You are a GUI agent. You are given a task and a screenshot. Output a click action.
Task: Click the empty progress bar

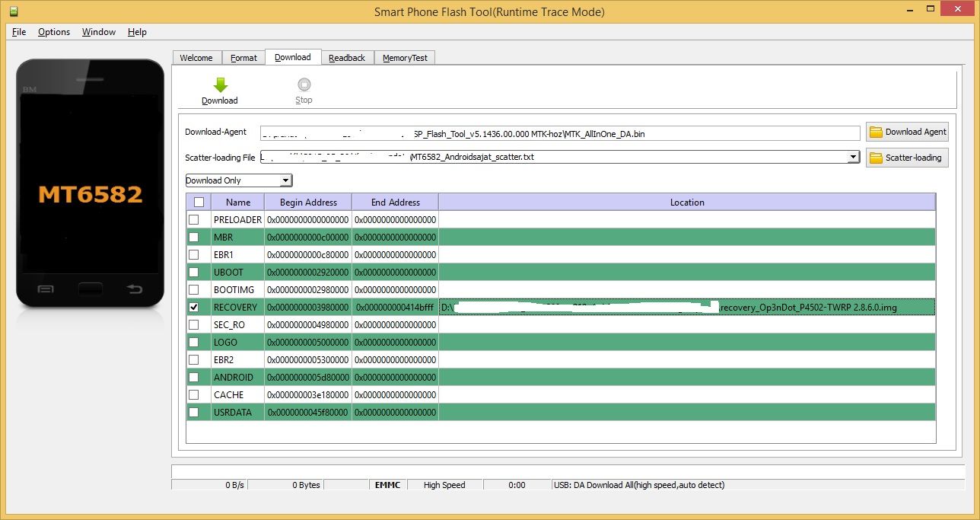click(568, 471)
